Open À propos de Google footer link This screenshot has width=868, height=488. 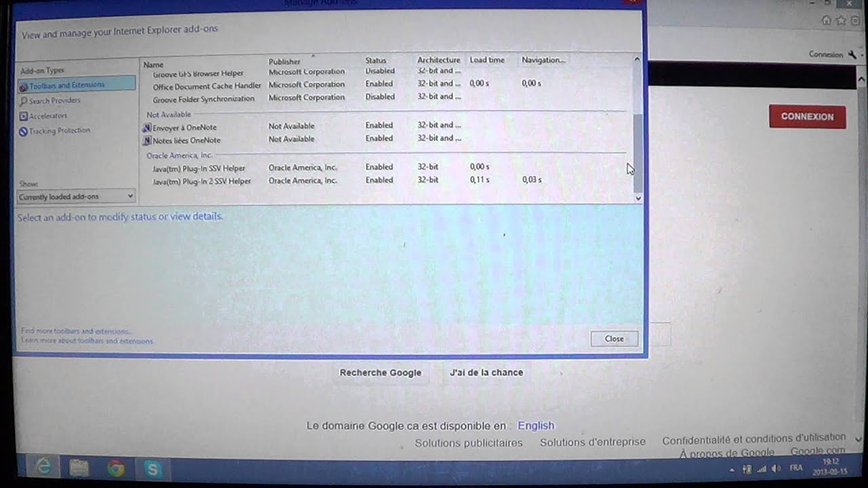727,453
